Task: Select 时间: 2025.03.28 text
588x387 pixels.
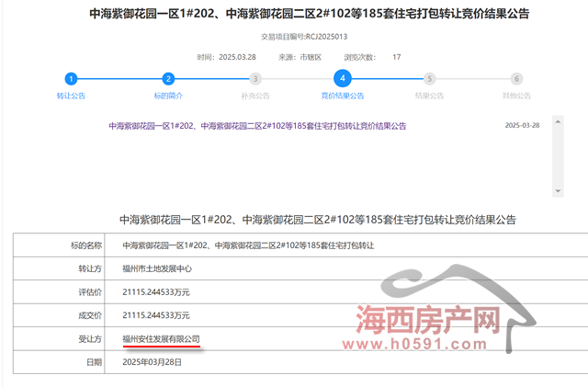Action: point(227,57)
